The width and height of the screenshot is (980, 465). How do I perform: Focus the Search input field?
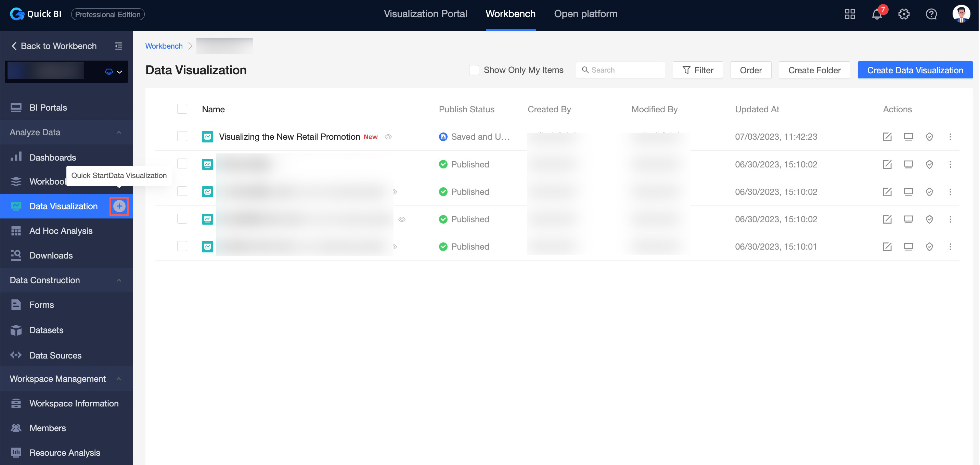click(x=620, y=70)
